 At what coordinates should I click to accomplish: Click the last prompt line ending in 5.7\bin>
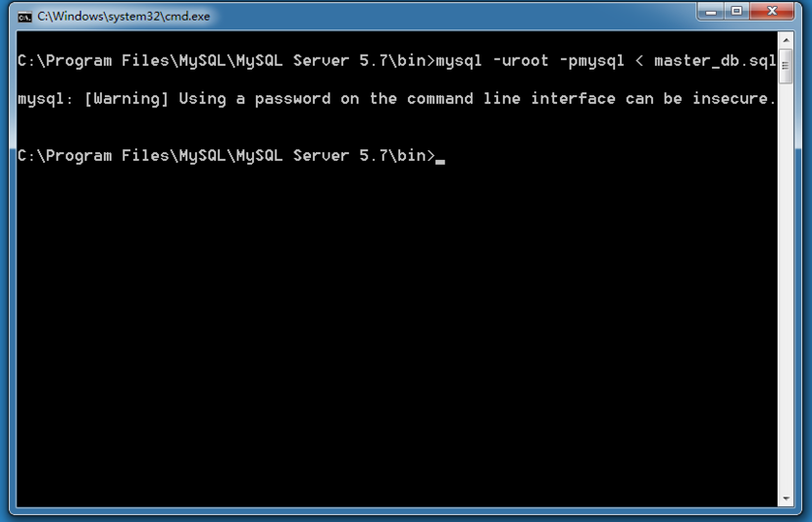[227, 155]
